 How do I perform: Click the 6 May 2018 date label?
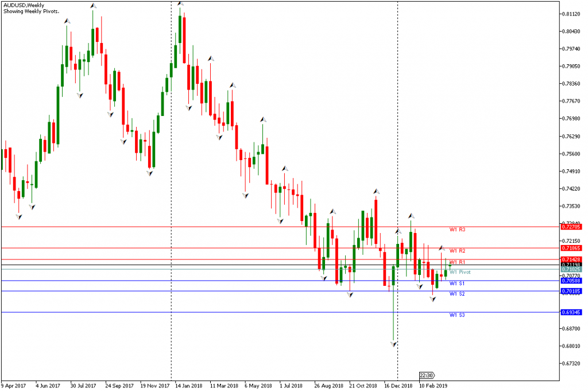click(258, 386)
